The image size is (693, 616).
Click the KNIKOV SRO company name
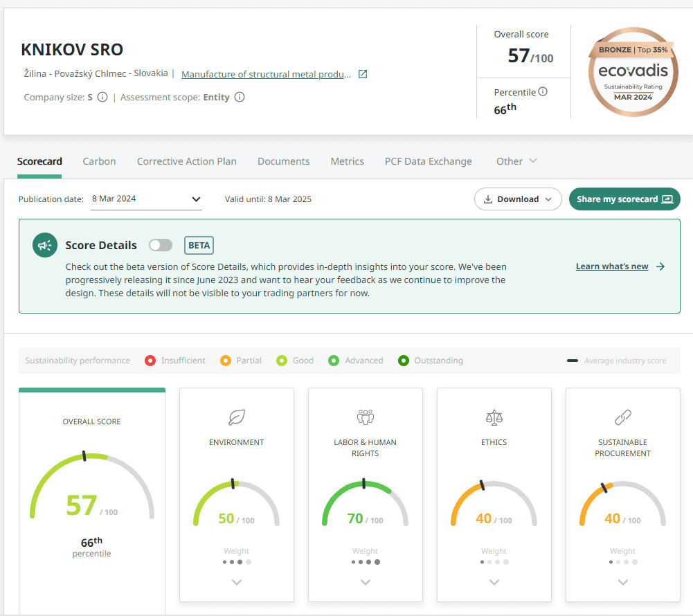tap(72, 50)
